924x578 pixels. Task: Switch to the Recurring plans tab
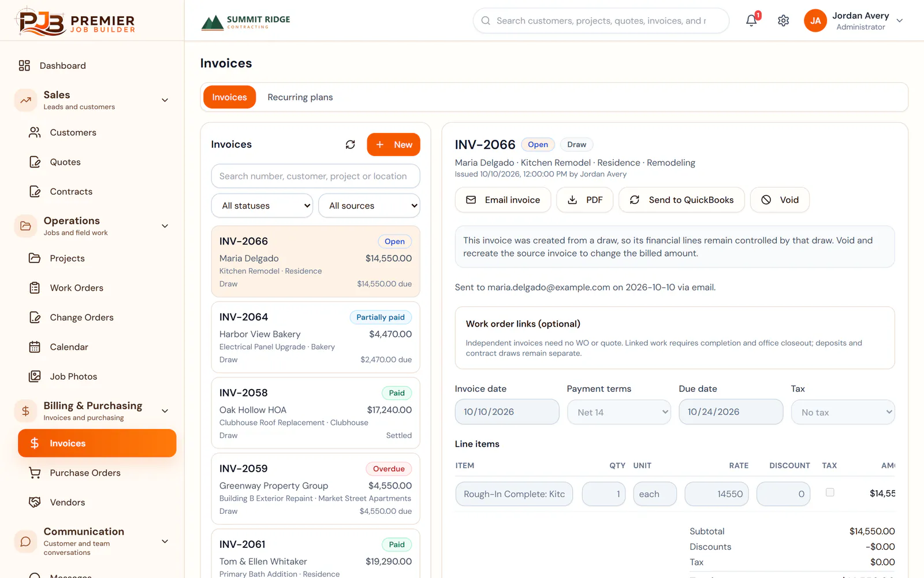tap(300, 97)
